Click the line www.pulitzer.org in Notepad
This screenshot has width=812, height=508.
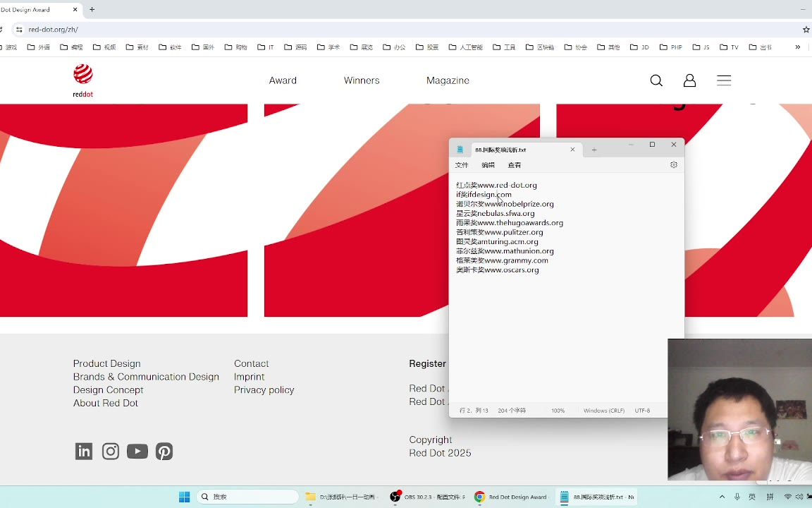499,232
